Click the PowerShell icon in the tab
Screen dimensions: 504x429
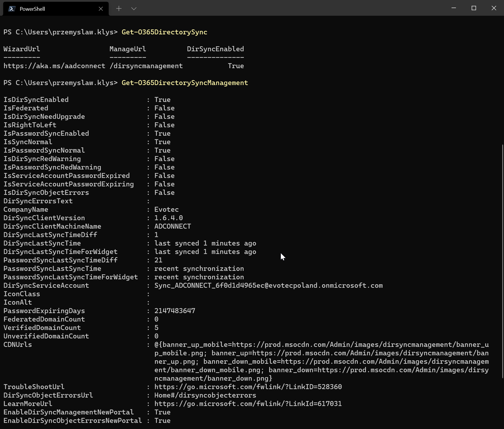tap(12, 9)
